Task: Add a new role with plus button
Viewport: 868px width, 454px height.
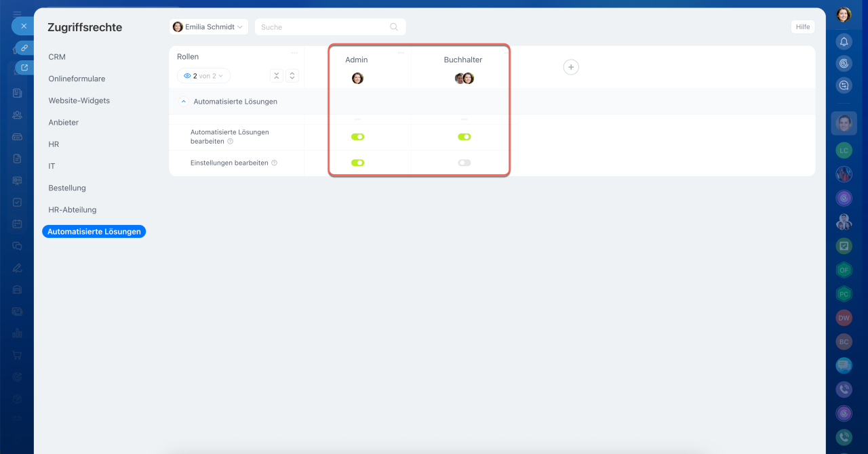Action: [571, 67]
